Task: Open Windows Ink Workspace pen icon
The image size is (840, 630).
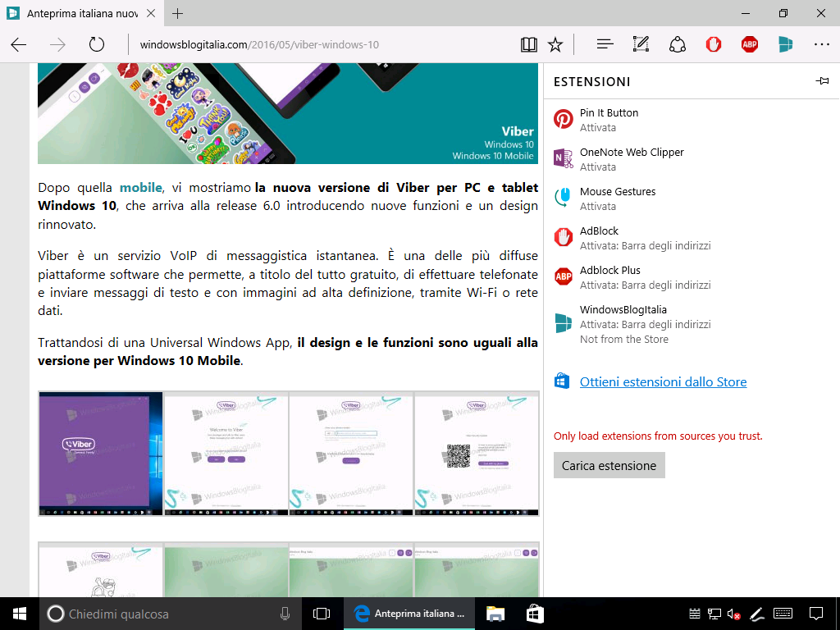Action: 756,614
